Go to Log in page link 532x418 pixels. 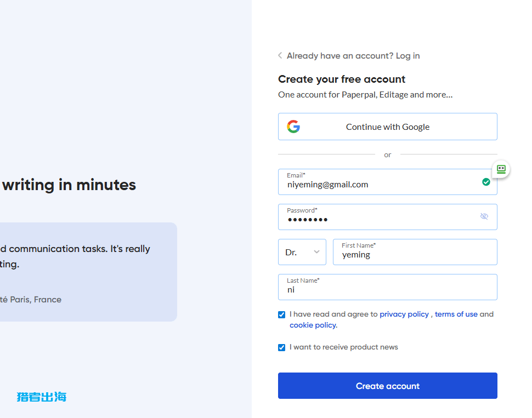tap(408, 55)
